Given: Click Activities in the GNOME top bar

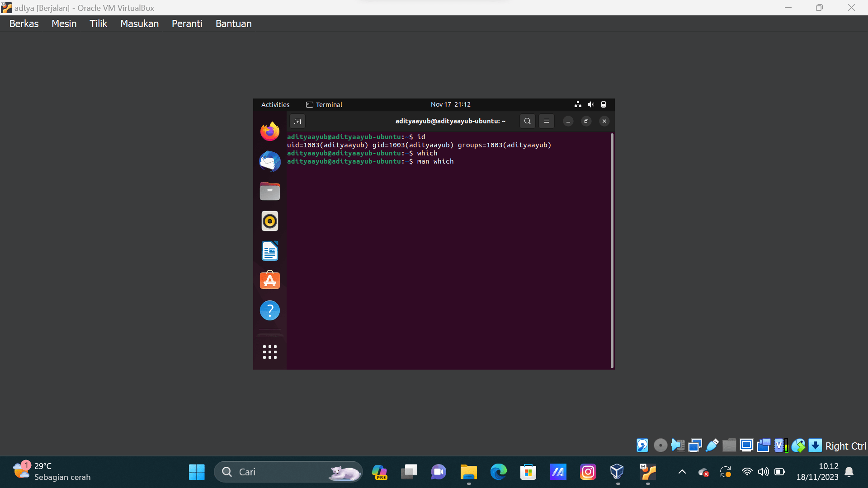Looking at the screenshot, I should (275, 104).
